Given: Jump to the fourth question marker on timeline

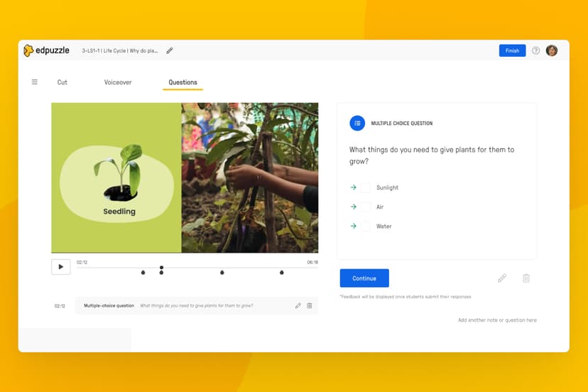Looking at the screenshot, I should coord(282,272).
